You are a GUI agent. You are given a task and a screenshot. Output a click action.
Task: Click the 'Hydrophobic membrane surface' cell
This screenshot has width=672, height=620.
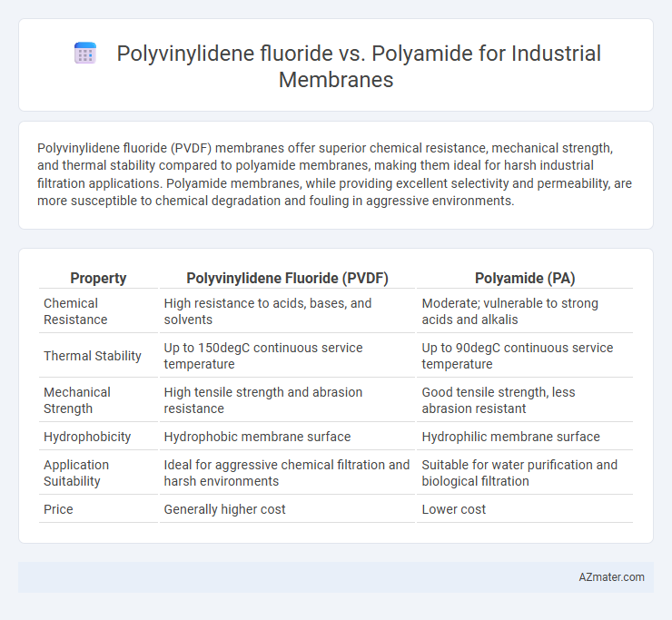click(287, 437)
